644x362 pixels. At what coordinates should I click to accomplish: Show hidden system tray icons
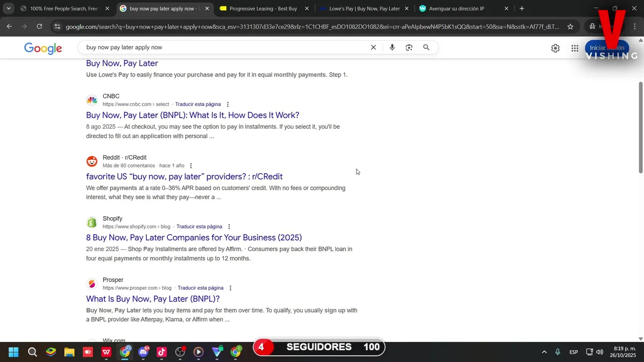point(544,352)
